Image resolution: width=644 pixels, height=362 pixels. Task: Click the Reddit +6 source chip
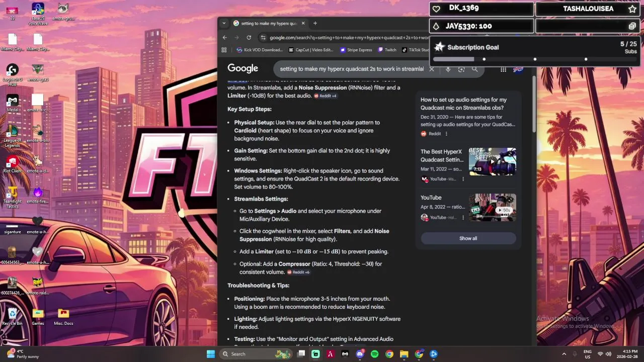pyautogui.click(x=298, y=272)
